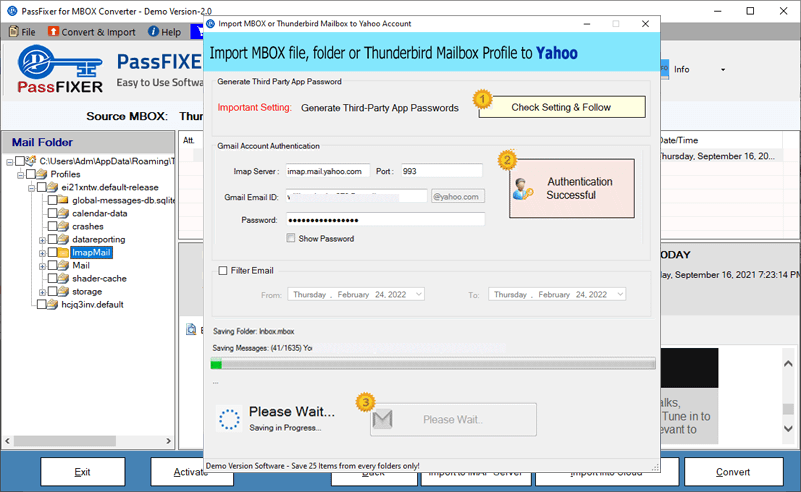This screenshot has height=492, width=801.
Task: Click the saving progress bar
Action: [433, 364]
